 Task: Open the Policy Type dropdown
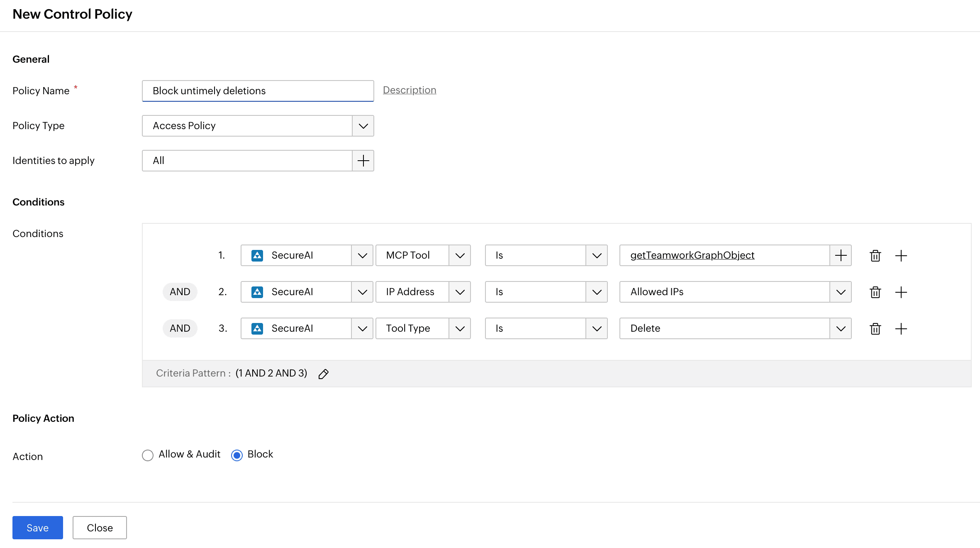363,126
